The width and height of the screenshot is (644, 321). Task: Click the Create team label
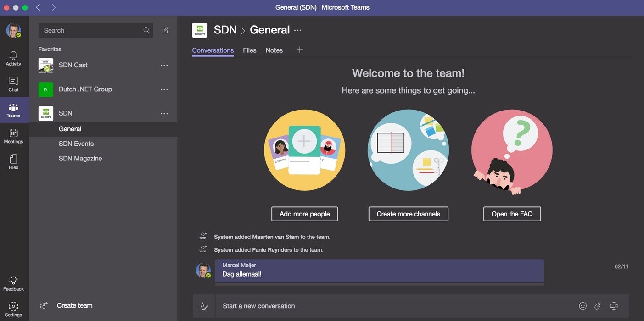(x=75, y=305)
